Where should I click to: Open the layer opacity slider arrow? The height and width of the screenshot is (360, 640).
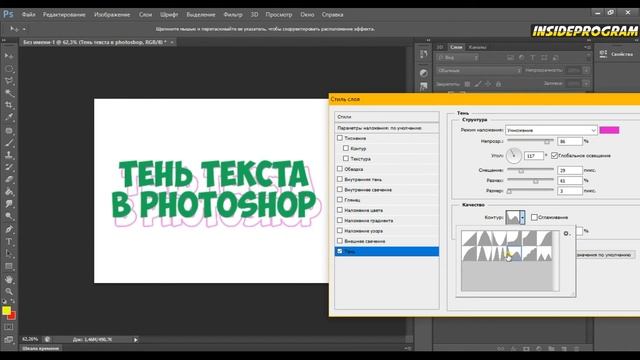[586, 70]
